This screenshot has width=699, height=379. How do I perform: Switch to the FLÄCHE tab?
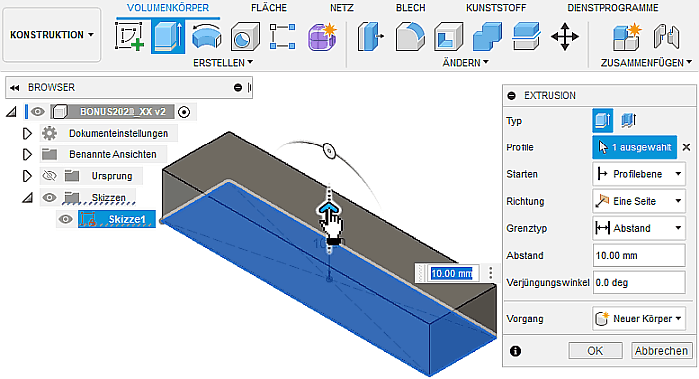(269, 8)
